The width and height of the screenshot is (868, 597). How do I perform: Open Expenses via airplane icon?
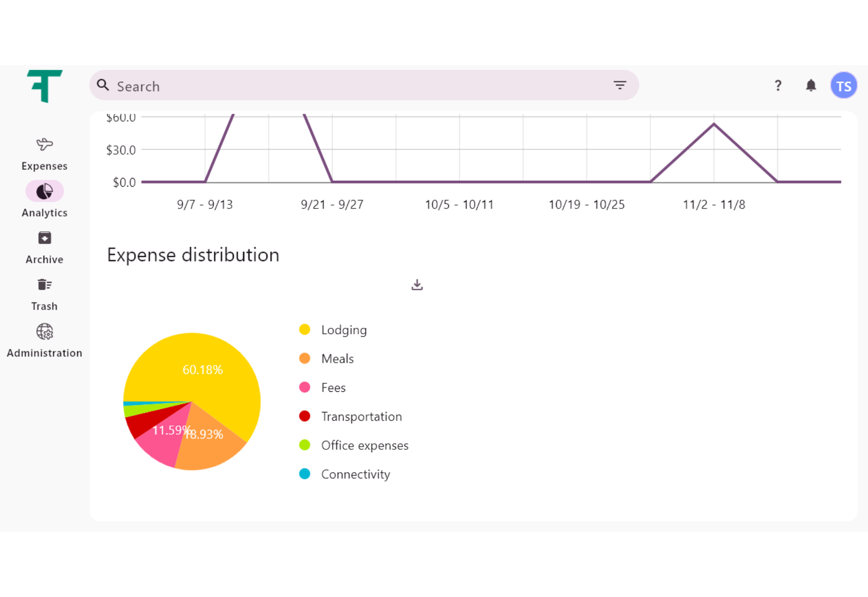tap(44, 144)
